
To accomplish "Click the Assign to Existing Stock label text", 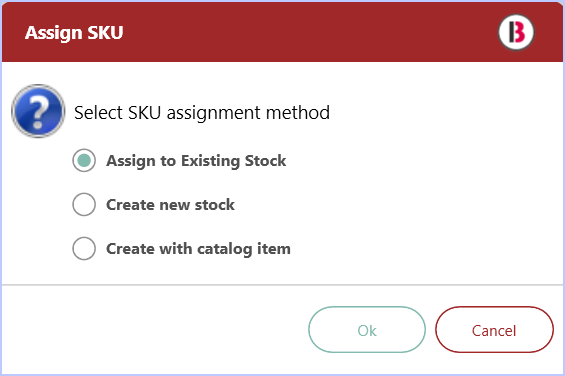I will click(196, 161).
